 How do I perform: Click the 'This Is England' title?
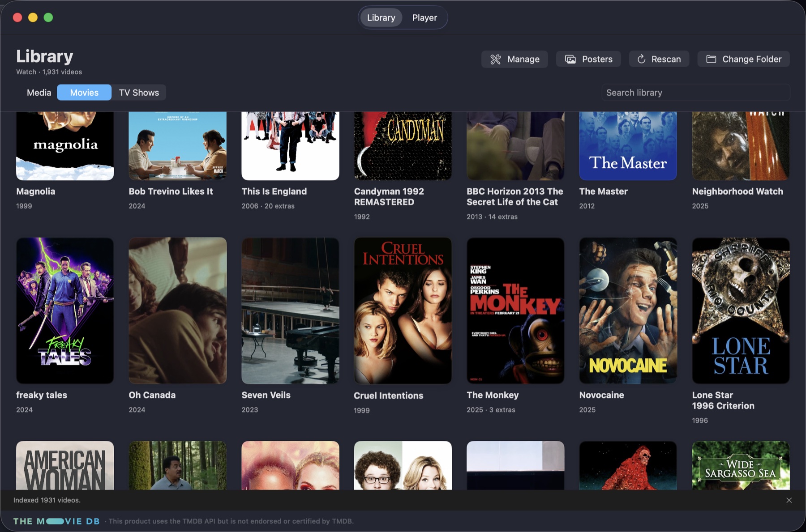coord(274,191)
